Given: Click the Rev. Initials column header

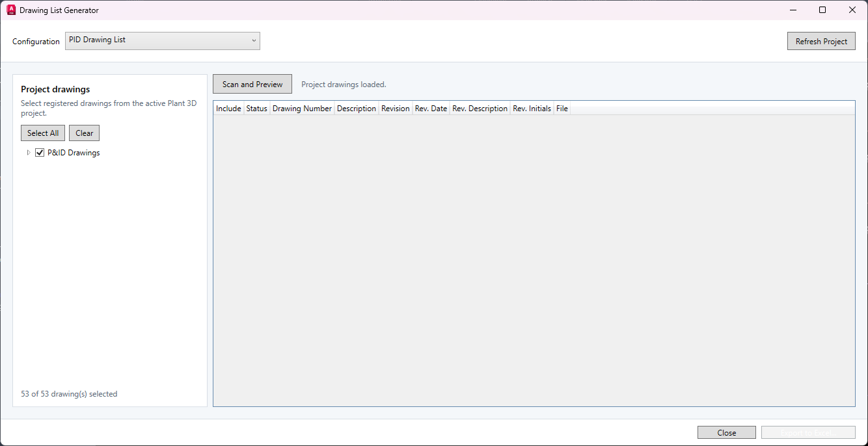Looking at the screenshot, I should pyautogui.click(x=532, y=109).
